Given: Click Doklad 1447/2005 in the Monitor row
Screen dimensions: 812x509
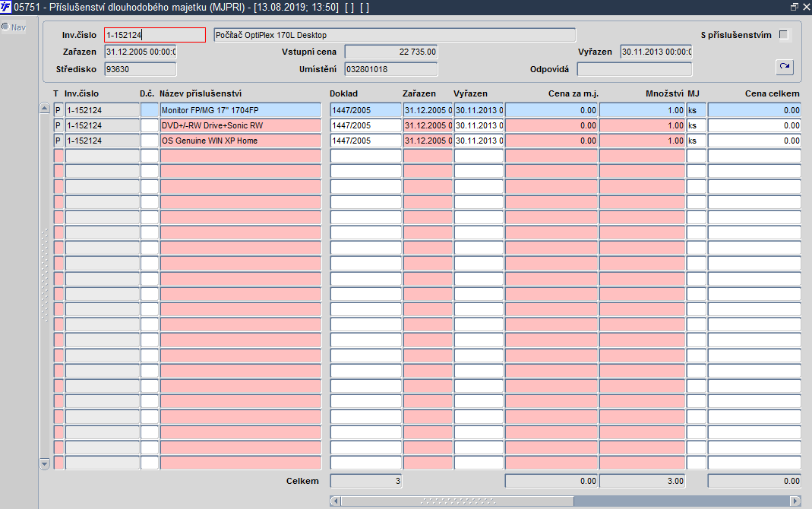Looking at the screenshot, I should pos(365,109).
